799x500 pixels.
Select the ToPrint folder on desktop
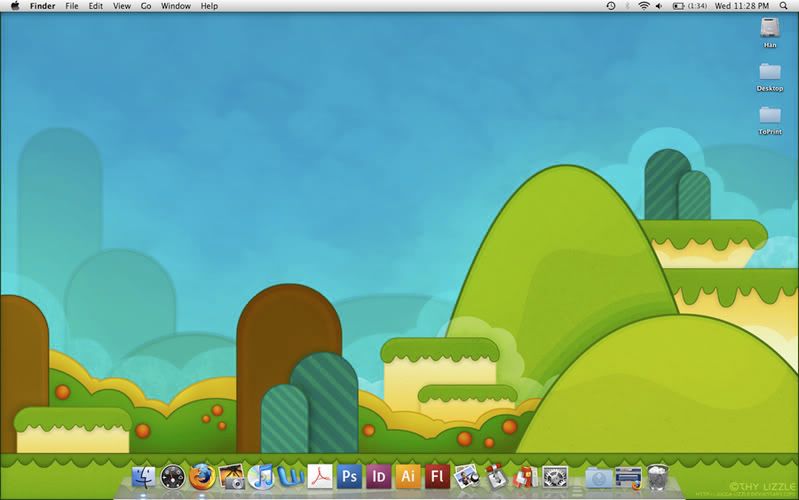pyautogui.click(x=770, y=120)
